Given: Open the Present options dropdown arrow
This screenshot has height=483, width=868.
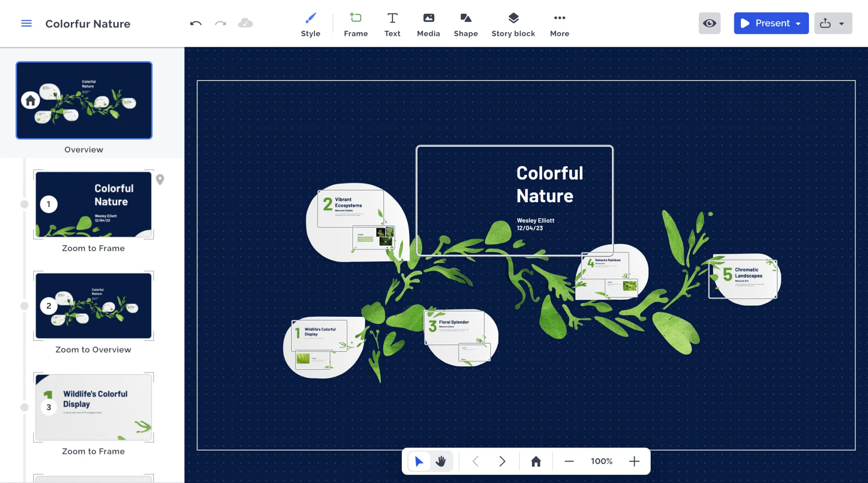Looking at the screenshot, I should pos(799,23).
